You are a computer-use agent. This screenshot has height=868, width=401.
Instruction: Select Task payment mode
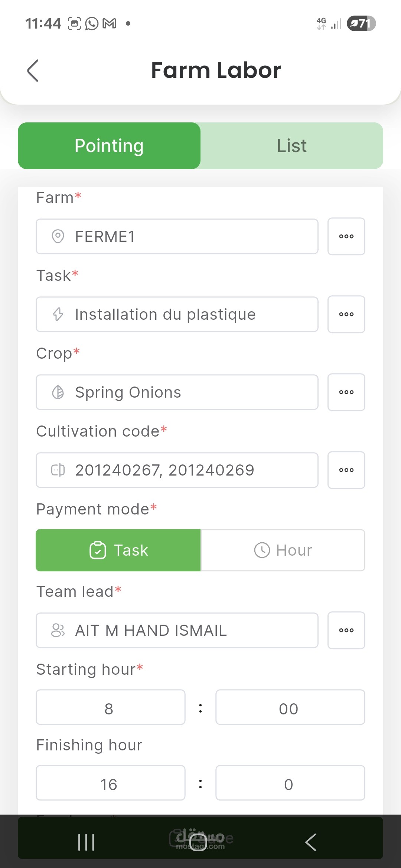click(x=118, y=550)
